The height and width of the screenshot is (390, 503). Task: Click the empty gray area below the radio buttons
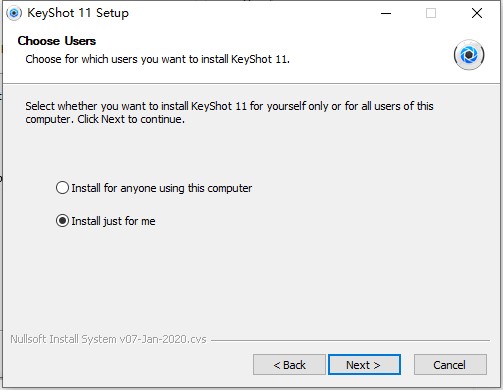(x=250, y=280)
